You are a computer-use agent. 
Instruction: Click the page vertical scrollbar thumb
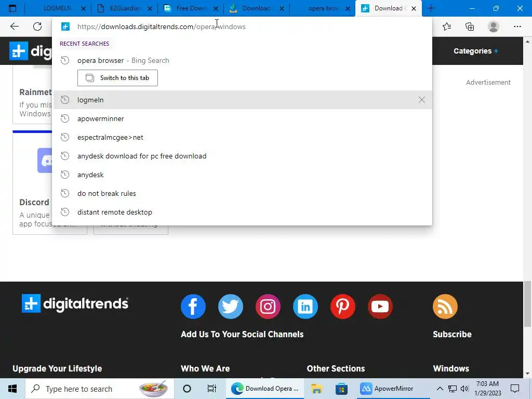pos(527,303)
